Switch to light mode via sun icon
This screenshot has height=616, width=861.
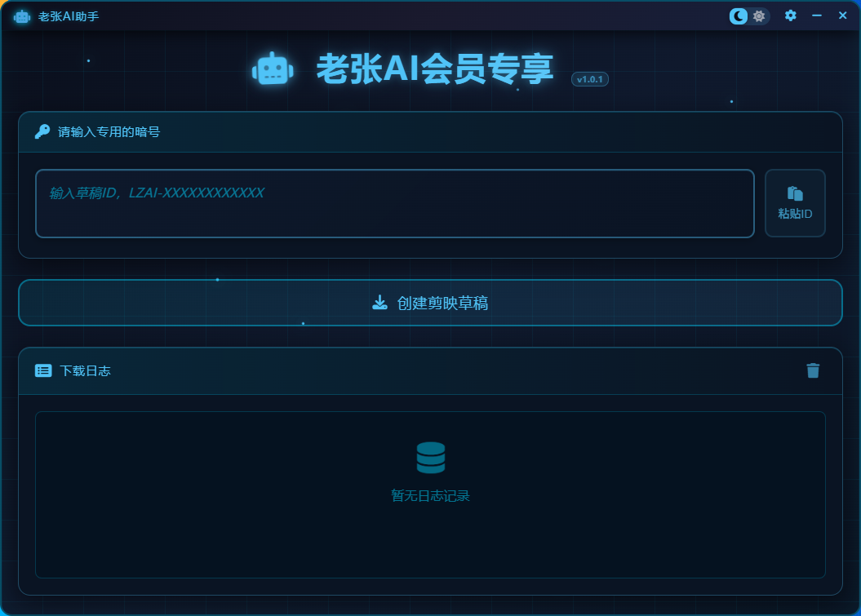click(759, 16)
